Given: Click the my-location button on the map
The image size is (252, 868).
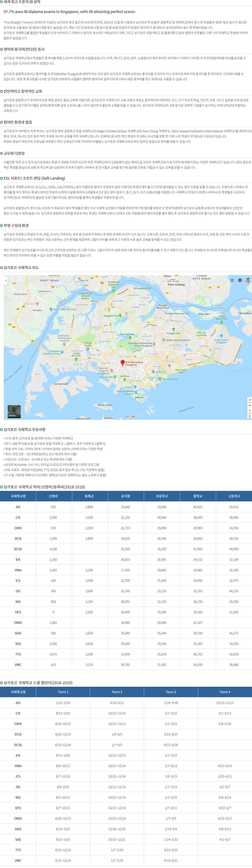Looking at the screenshot, I should (x=249, y=400).
